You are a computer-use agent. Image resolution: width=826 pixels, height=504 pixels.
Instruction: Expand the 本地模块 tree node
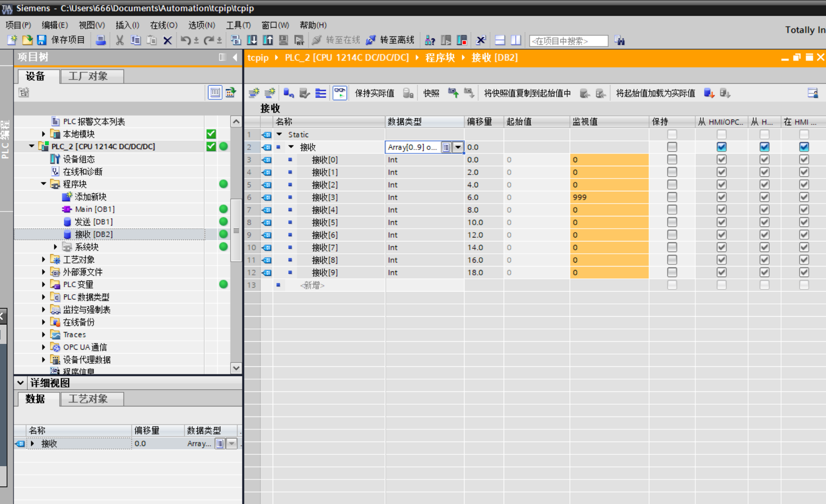[x=44, y=134]
